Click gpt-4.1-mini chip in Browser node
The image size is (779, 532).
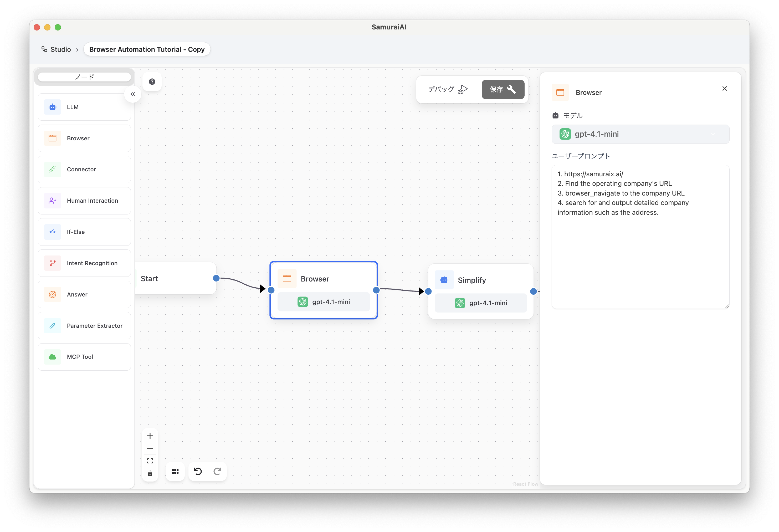324,302
